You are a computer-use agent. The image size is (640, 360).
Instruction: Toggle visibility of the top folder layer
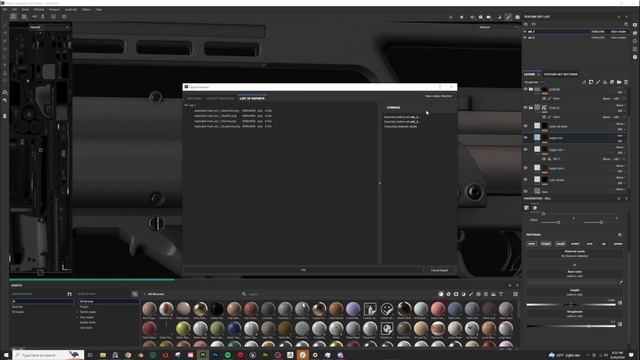click(525, 89)
